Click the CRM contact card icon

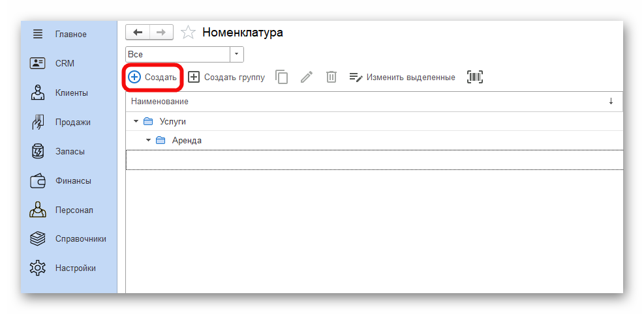pos(38,64)
